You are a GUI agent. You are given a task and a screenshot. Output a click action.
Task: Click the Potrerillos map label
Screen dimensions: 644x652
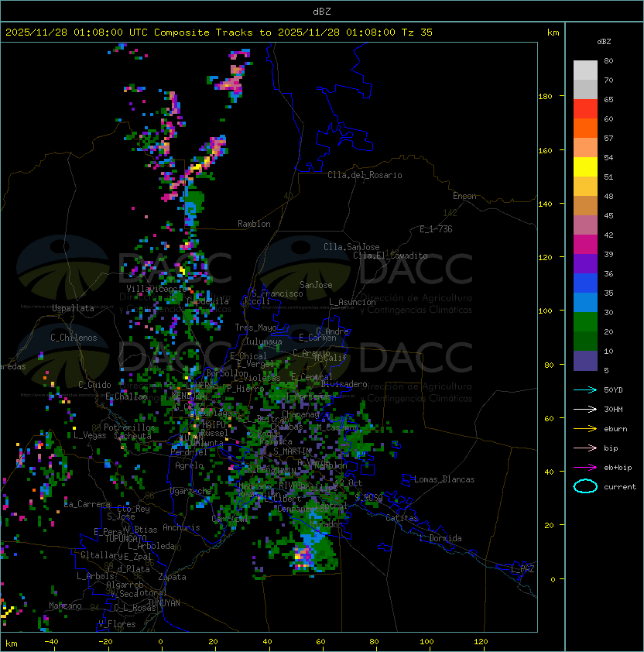129,427
